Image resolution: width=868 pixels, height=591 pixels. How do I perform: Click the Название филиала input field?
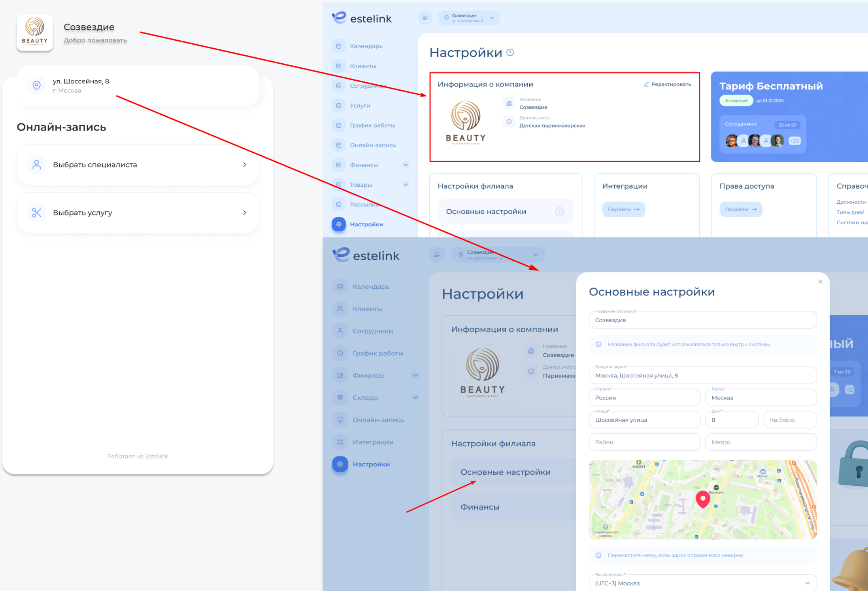[x=703, y=320]
